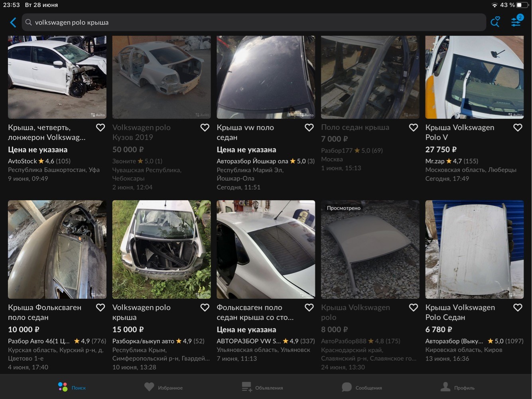Click location 'Кировская область, Киров'
532x399 pixels.
coord(464,350)
